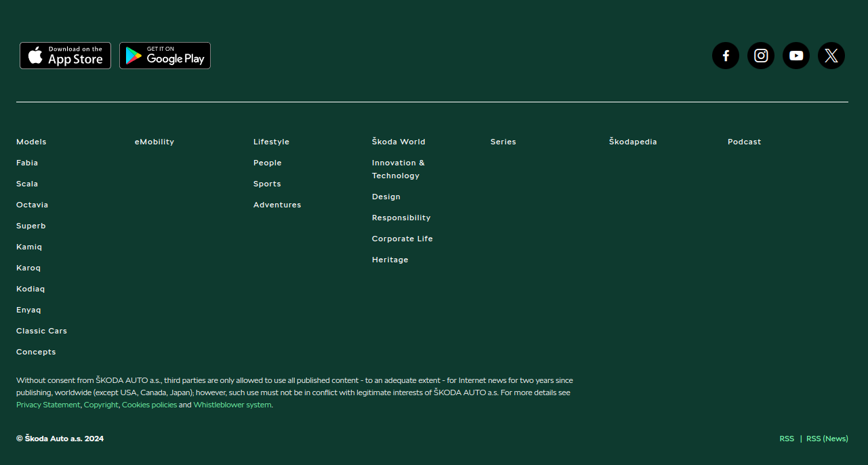
Task: Open the Lifestyle footer heading
Action: click(271, 142)
